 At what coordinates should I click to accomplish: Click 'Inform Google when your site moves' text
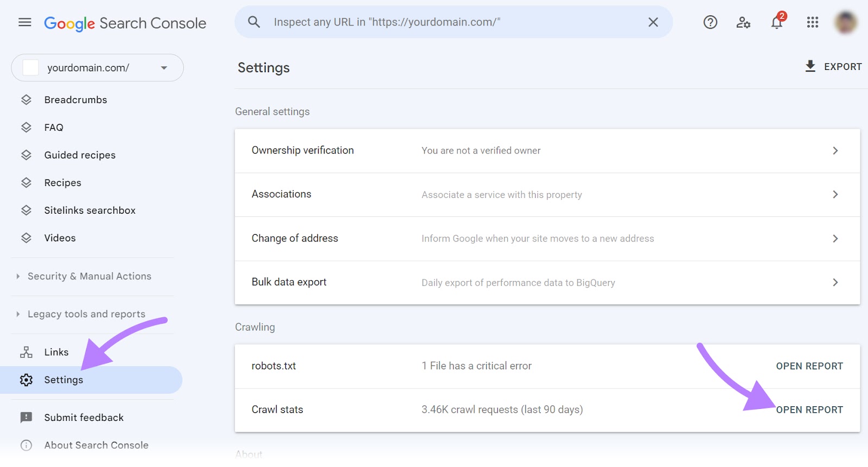click(x=538, y=239)
